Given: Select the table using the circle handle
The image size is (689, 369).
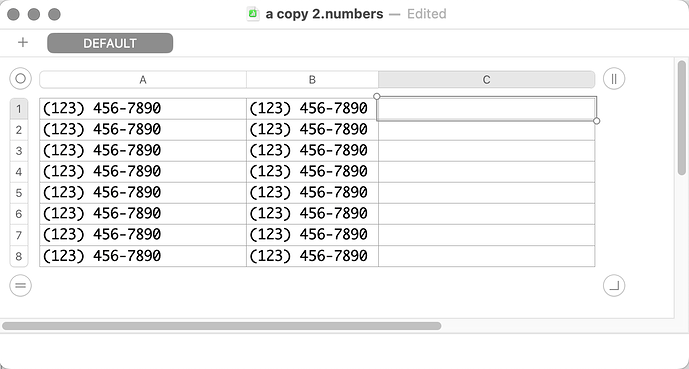Looking at the screenshot, I should click(21, 79).
